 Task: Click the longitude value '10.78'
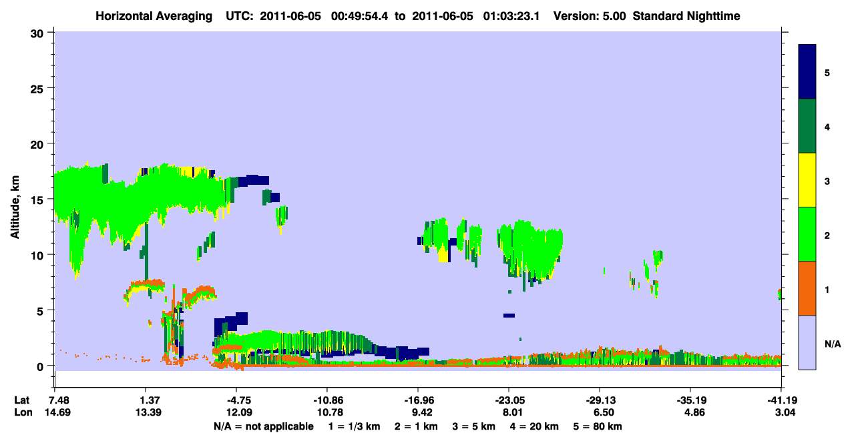click(x=330, y=412)
